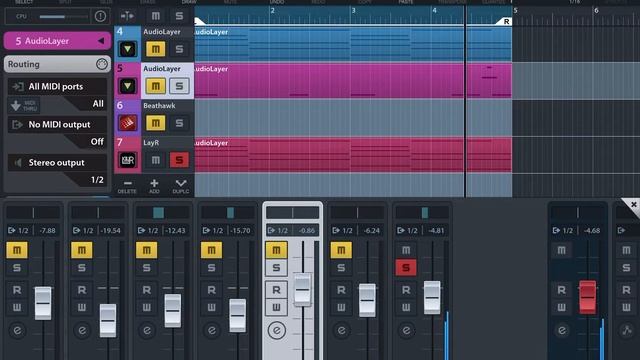Open channel editor on the selected -0.86 channel
This screenshot has width=640, height=360.
tap(276, 330)
